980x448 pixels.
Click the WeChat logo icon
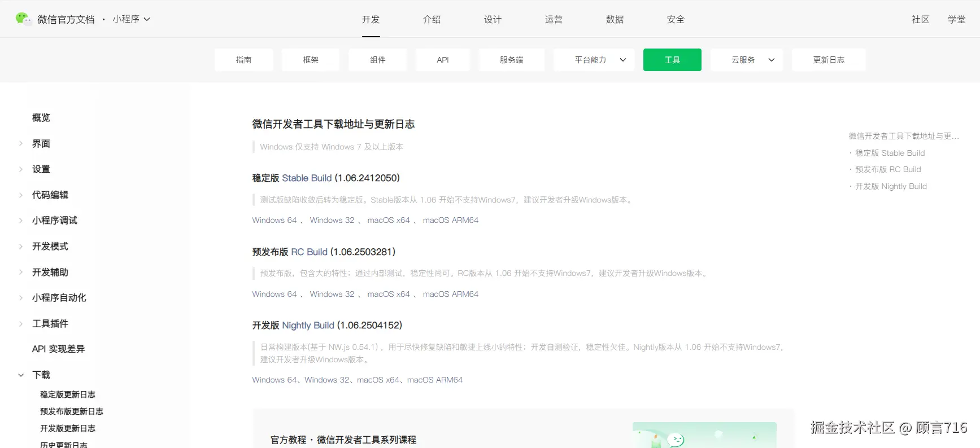23,19
